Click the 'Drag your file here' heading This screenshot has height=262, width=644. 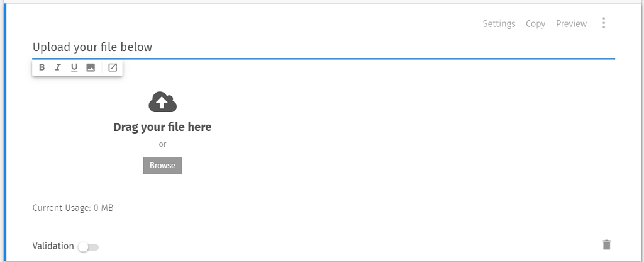[x=162, y=127]
